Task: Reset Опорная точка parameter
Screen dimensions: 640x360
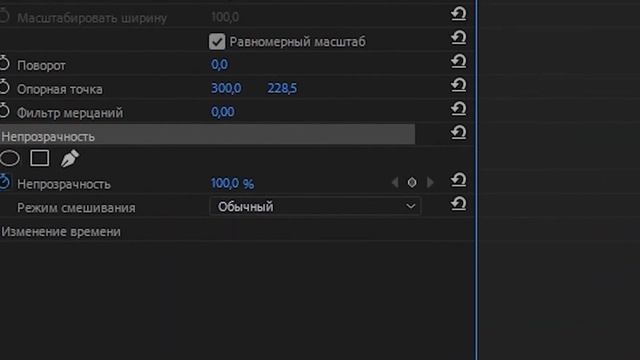Action: tap(458, 85)
